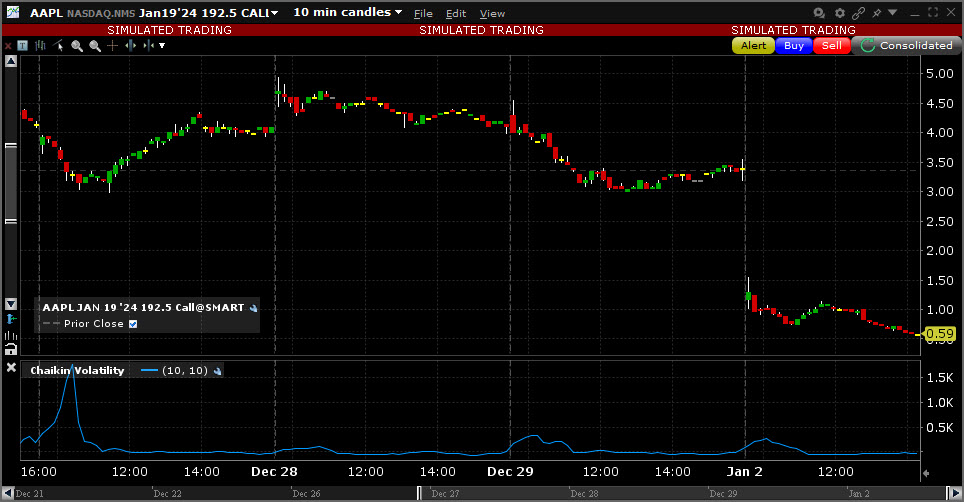Click the Dec 29 date label on time axis
Image resolution: width=964 pixels, height=502 pixels.
coord(510,472)
